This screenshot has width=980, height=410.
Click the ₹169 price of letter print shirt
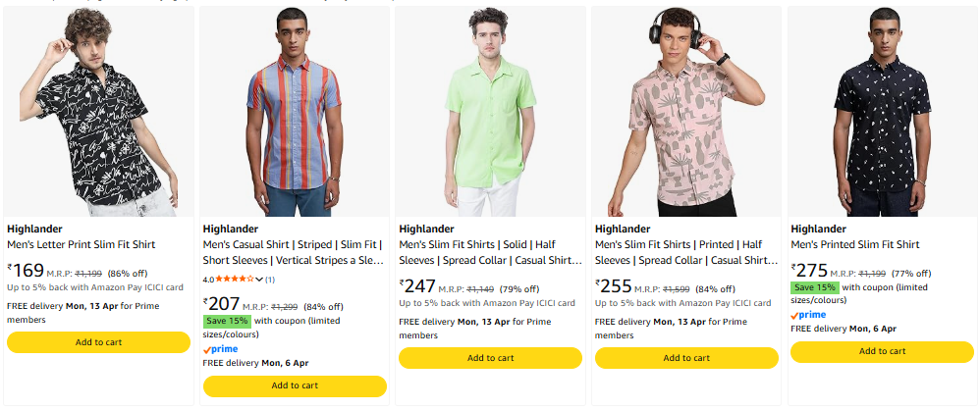27,270
